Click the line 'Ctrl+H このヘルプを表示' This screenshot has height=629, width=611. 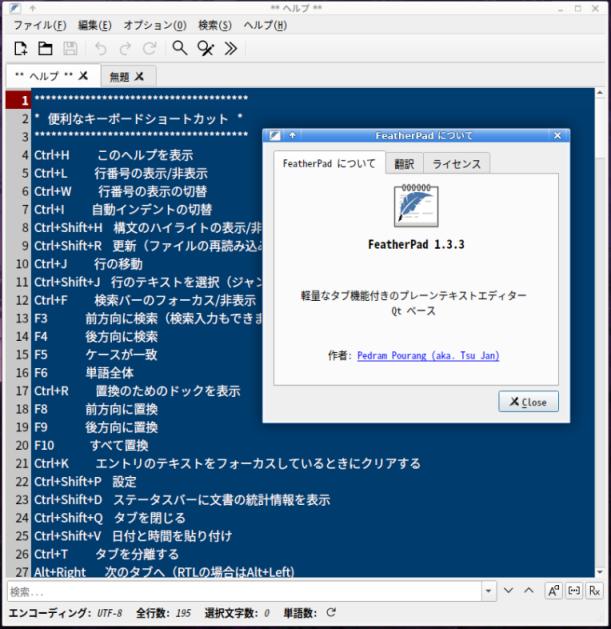point(113,155)
